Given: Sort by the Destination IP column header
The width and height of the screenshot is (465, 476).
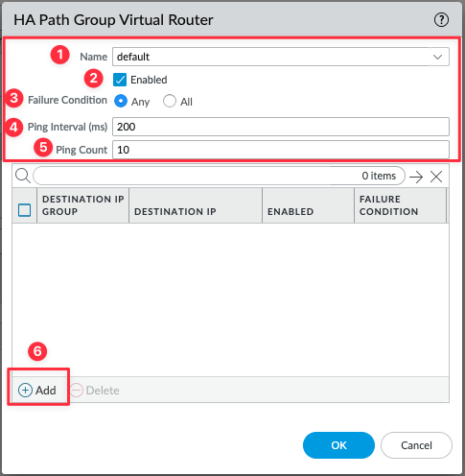Looking at the screenshot, I should [x=196, y=205].
